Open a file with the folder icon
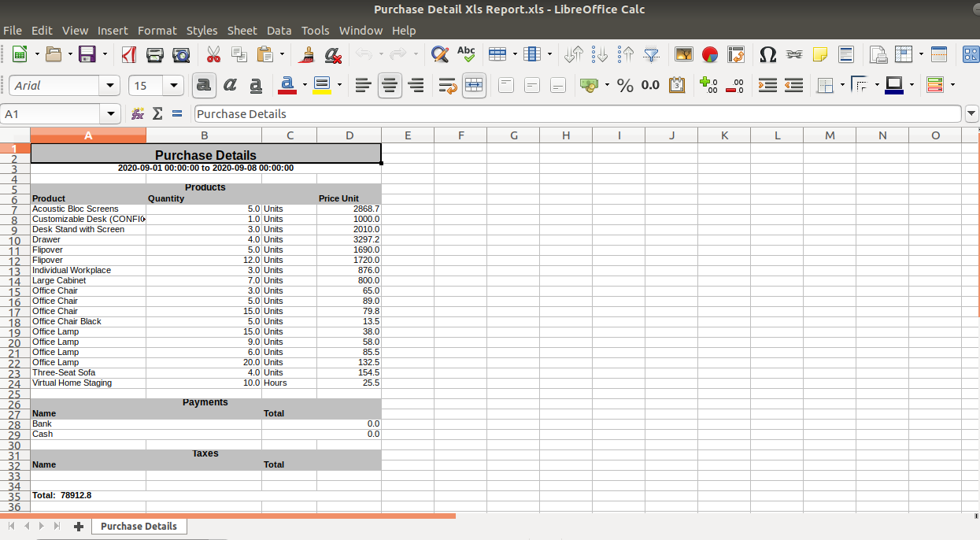The width and height of the screenshot is (980, 540). 54,54
